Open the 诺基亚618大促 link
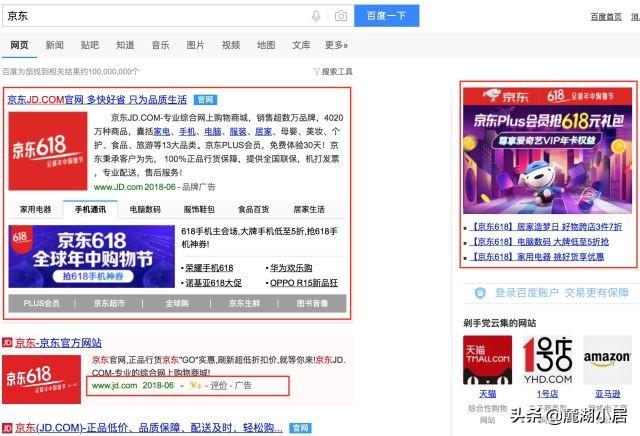Image resolution: width=640 pixels, height=436 pixels. tap(213, 283)
